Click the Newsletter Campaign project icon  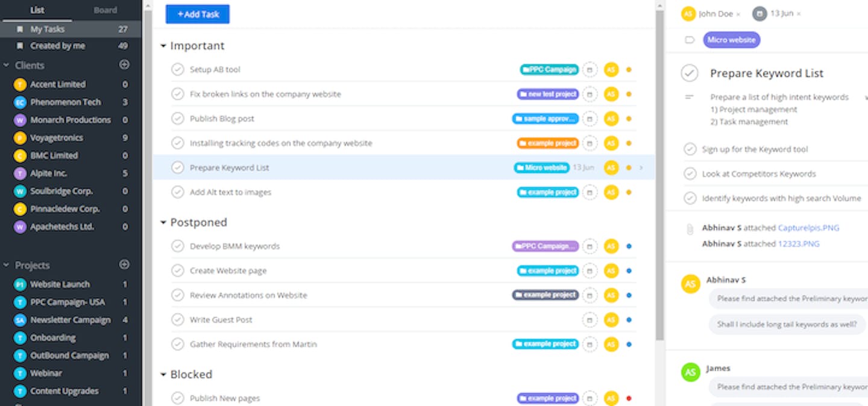pyautogui.click(x=20, y=320)
